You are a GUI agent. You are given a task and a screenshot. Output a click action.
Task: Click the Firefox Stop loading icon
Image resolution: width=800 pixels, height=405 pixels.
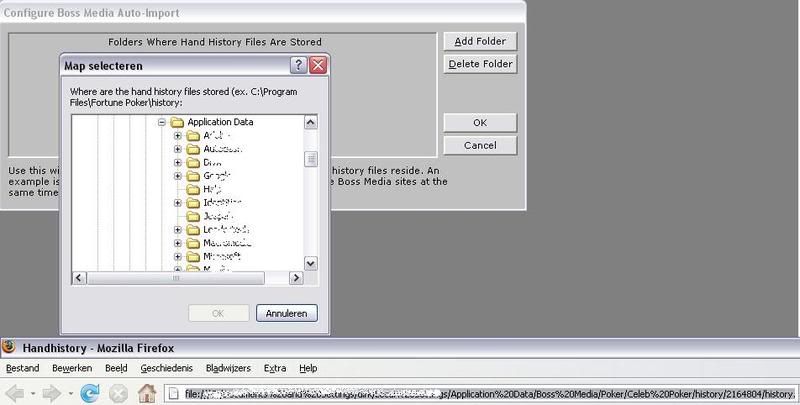[118, 394]
